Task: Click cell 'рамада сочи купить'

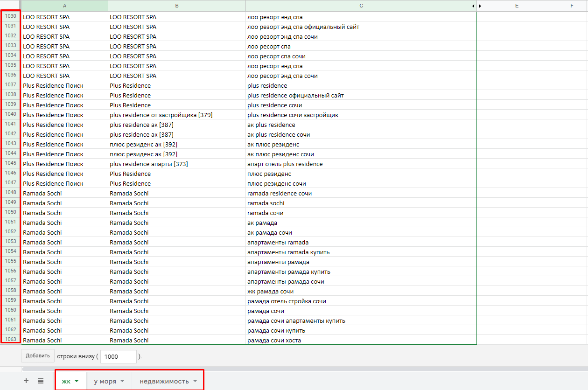Action: pyautogui.click(x=361, y=330)
